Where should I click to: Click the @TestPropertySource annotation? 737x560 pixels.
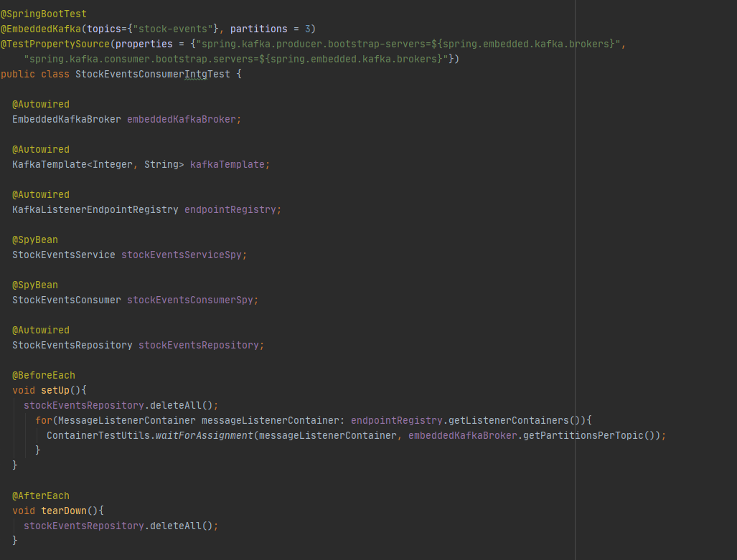point(55,44)
